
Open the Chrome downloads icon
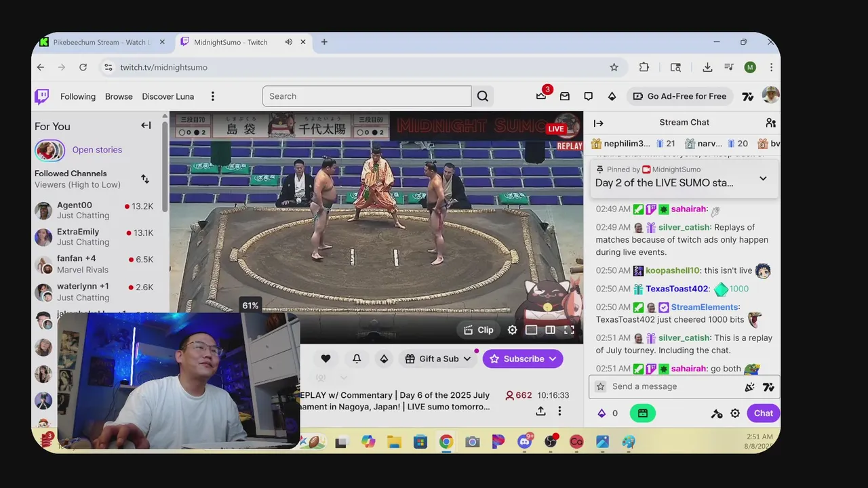click(707, 67)
